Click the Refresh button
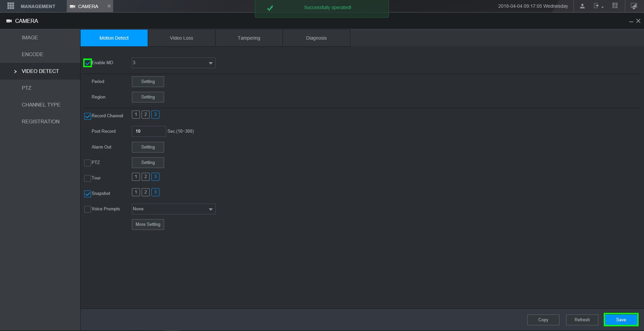 pos(582,320)
